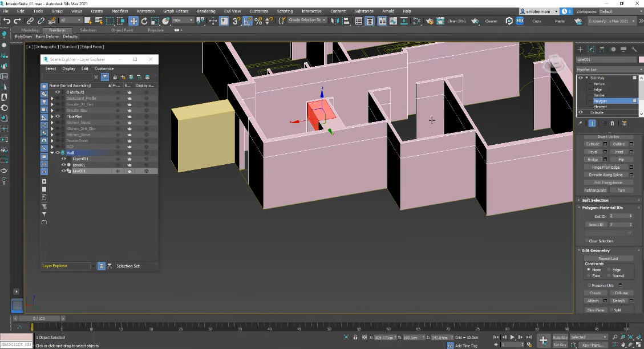Hide Box001 using its eye icon
Image resolution: width=644 pixels, height=349 pixels.
pos(64,165)
